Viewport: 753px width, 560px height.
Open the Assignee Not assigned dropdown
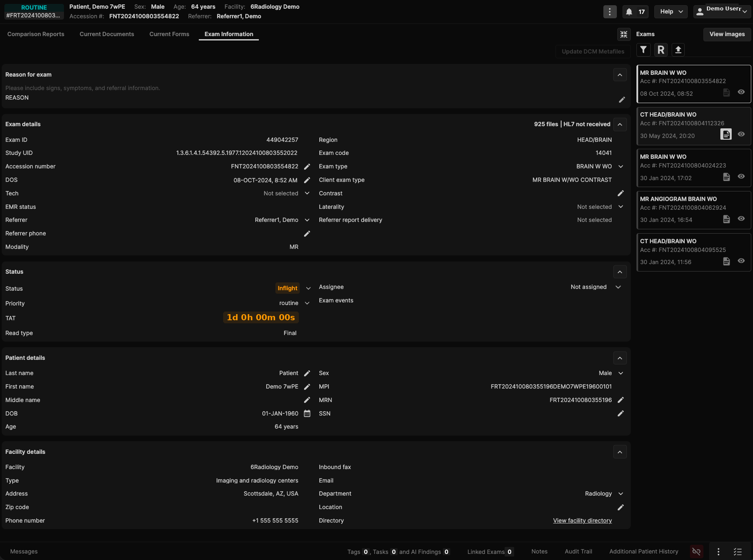pos(618,287)
